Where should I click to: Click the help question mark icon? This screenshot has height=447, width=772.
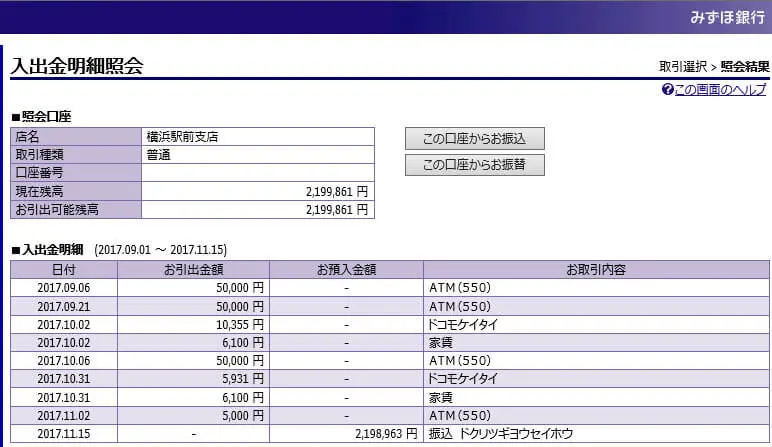(x=668, y=89)
